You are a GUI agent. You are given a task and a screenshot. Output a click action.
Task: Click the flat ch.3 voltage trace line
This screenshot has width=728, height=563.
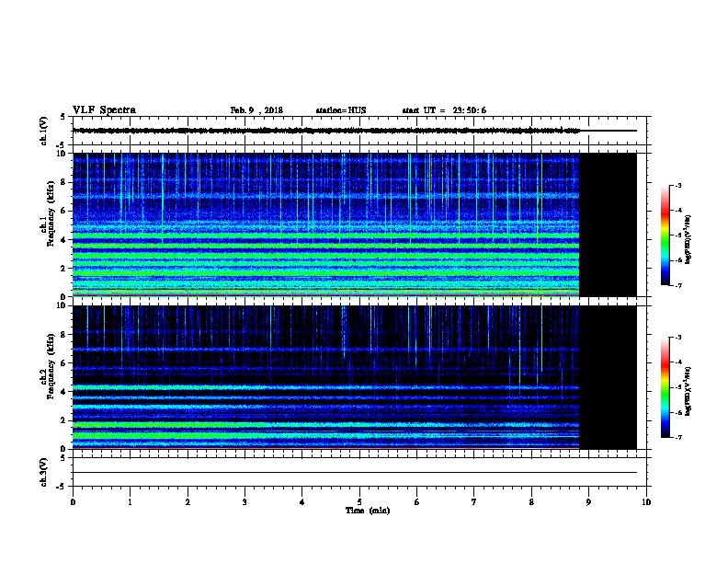(x=355, y=473)
